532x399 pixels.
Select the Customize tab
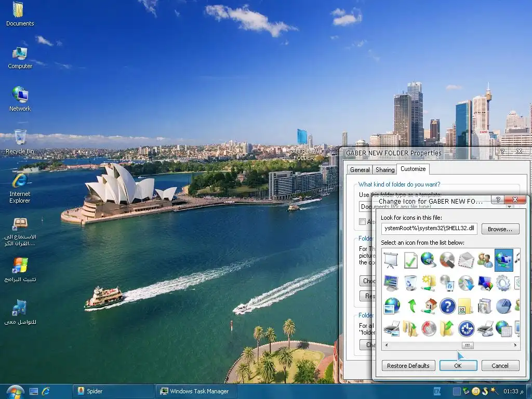[413, 169]
